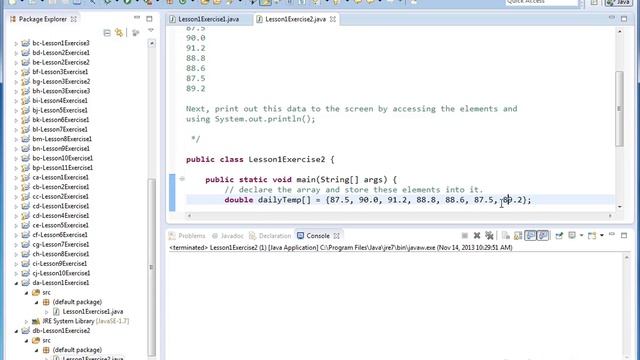This screenshot has width=640, height=360.
Task: Click (default package) under db-Lesson1Exercise2
Action: pyautogui.click(x=77, y=350)
